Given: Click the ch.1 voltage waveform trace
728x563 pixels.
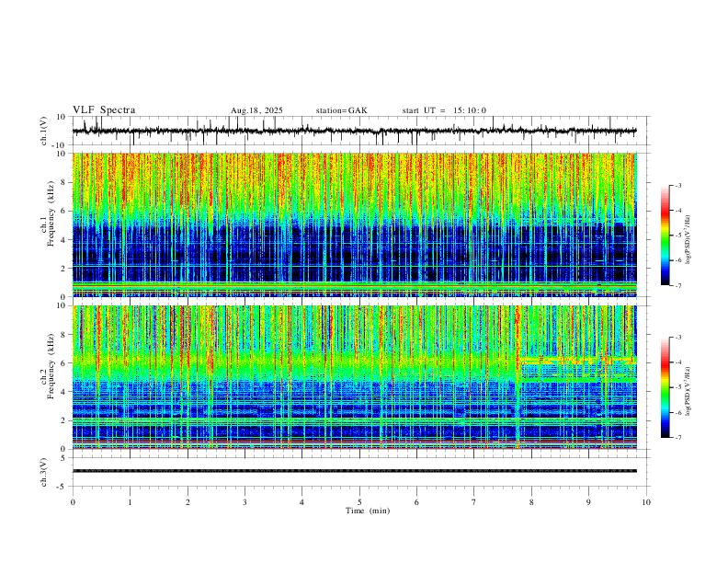Looking at the screenshot, I should [354, 131].
